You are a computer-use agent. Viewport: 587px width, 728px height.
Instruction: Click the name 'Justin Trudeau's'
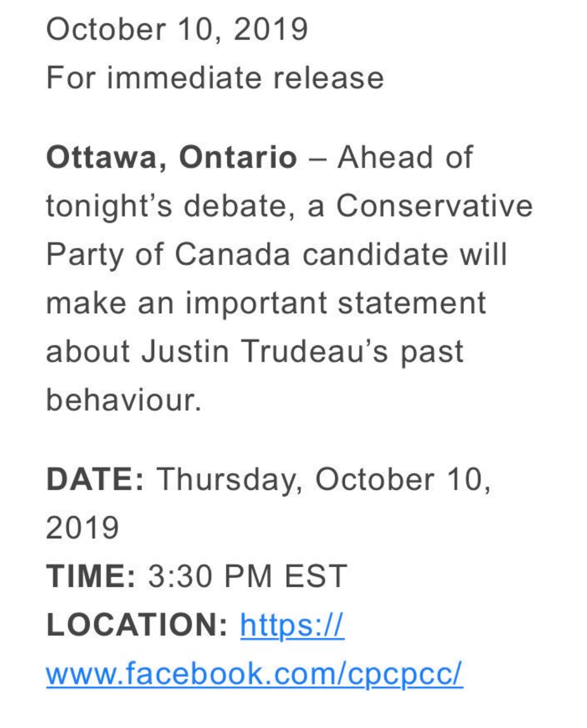pos(265,352)
